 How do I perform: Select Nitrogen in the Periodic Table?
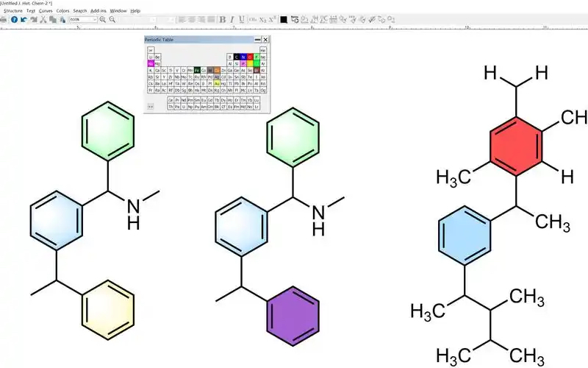pyautogui.click(x=243, y=57)
